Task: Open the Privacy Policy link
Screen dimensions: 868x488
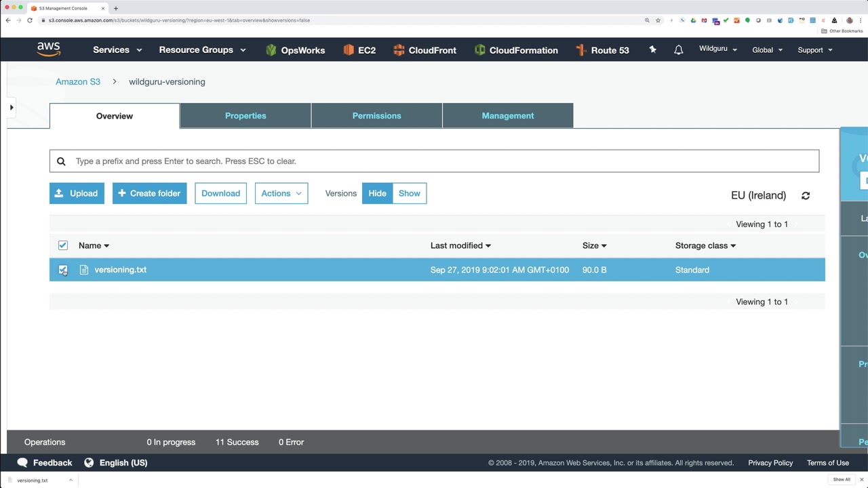Action: pyautogui.click(x=770, y=463)
